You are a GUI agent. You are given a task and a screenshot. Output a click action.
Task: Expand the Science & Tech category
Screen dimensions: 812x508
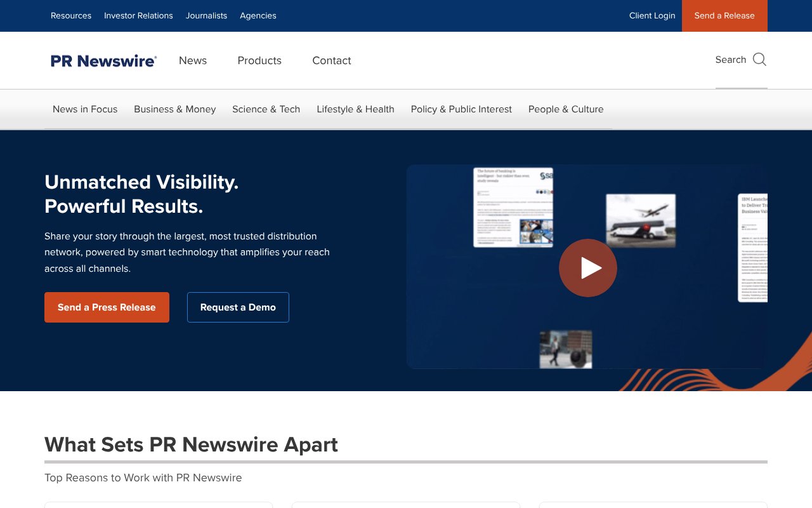click(x=266, y=109)
